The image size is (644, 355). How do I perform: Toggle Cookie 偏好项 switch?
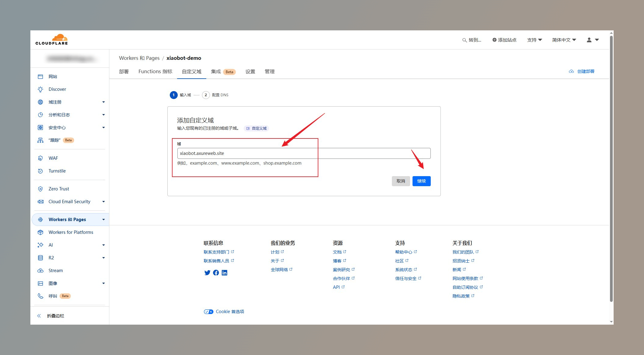coord(209,311)
